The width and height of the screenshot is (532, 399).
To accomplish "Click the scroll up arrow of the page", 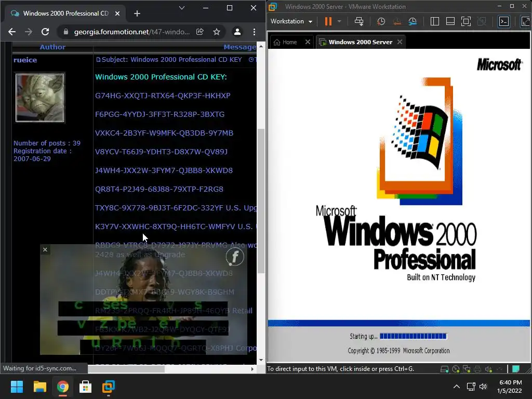I will tap(261, 46).
